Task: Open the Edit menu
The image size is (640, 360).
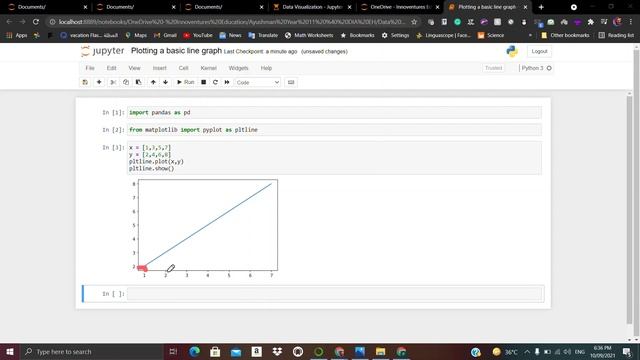Action: click(111, 68)
